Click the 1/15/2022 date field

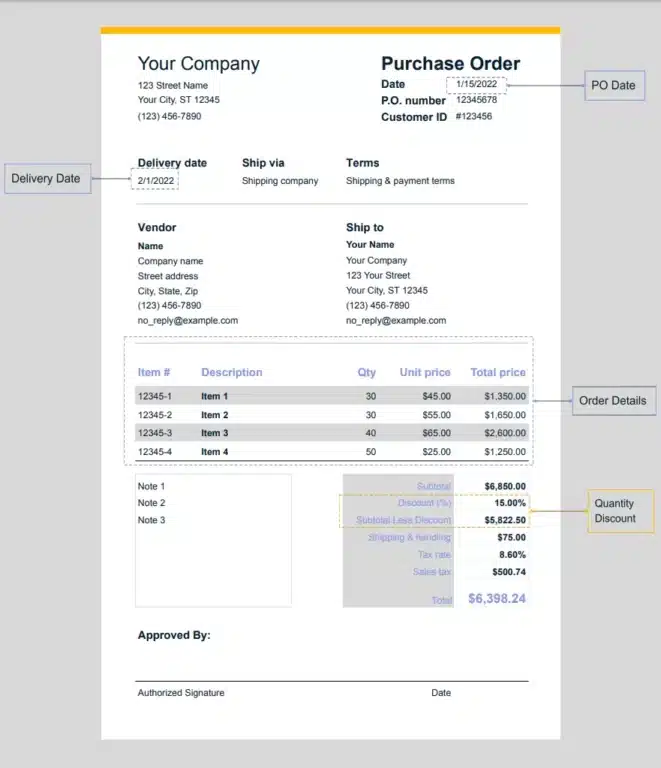coord(476,85)
